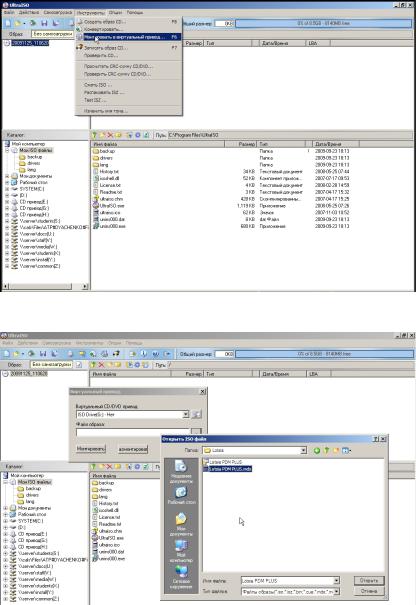
Task: Open the Views menu icon in Open ISO dialog
Action: point(346,450)
